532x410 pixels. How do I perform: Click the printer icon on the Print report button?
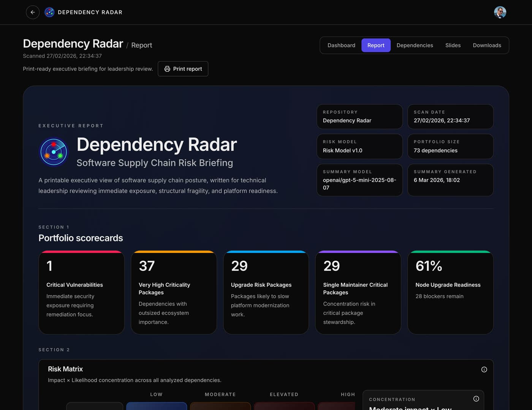(x=167, y=69)
